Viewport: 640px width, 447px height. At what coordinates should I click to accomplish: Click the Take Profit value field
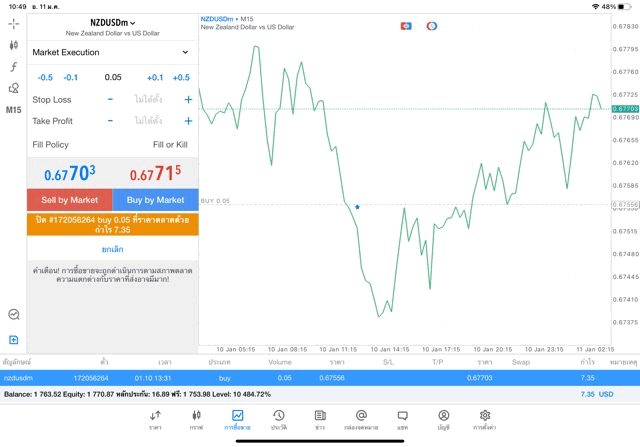point(148,121)
